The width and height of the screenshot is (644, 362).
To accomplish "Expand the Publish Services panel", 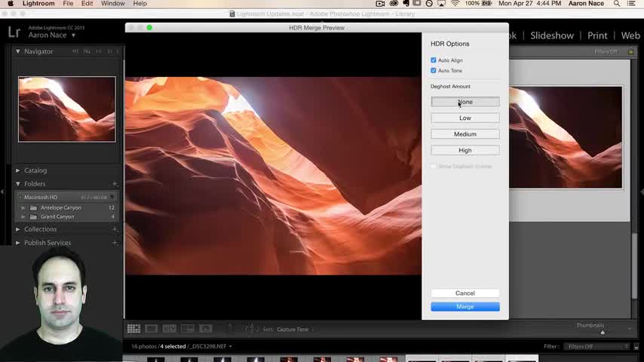I will (17, 243).
